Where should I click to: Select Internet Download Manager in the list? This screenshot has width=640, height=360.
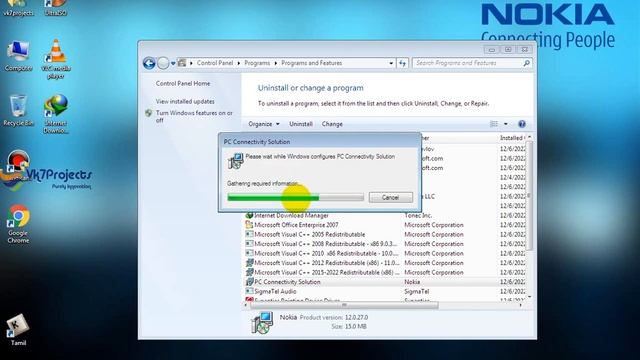291,216
